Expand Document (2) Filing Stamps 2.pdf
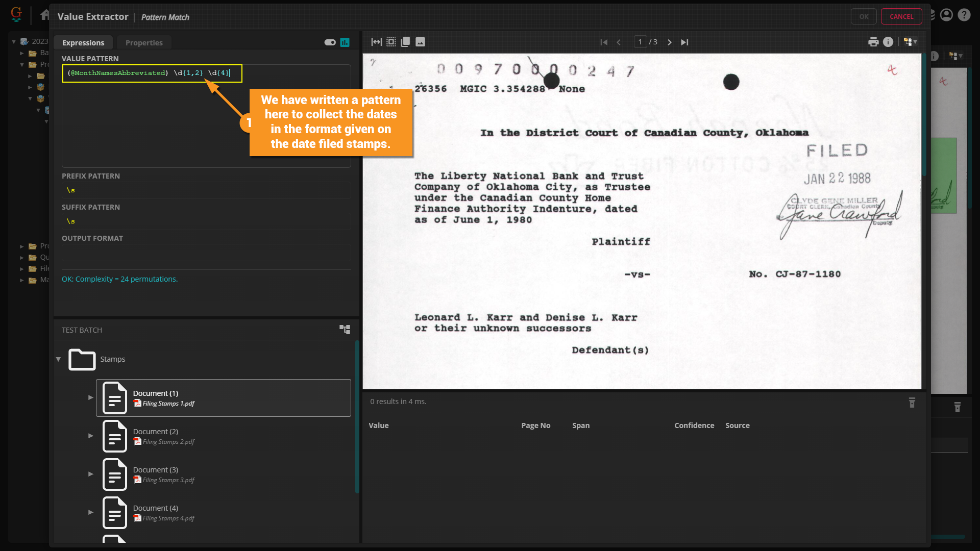The height and width of the screenshot is (551, 980). point(91,436)
